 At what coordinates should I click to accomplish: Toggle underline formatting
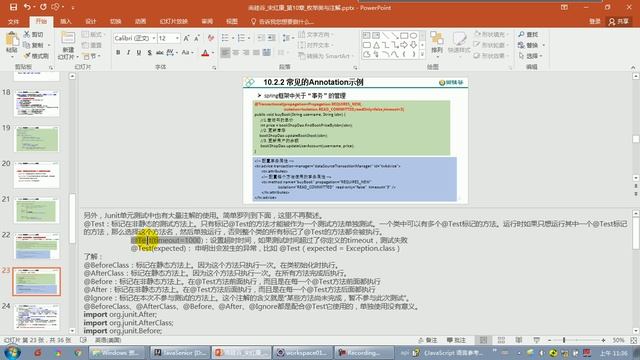[x=139, y=53]
